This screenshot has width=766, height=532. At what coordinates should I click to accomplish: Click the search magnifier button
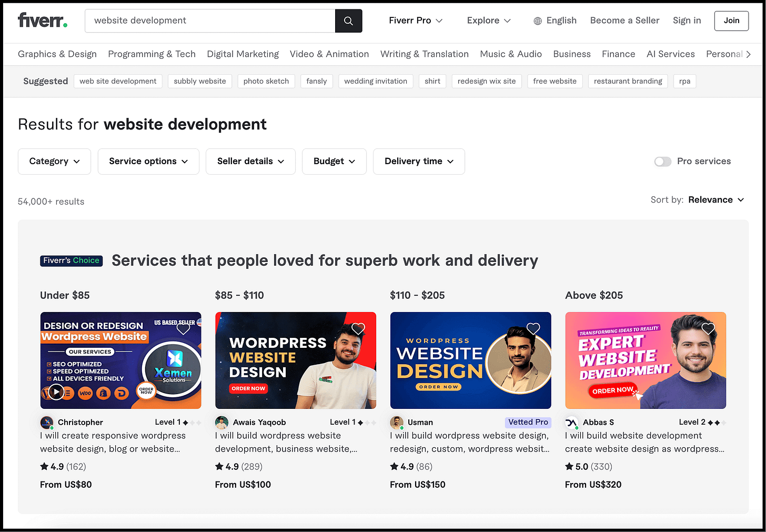point(348,21)
